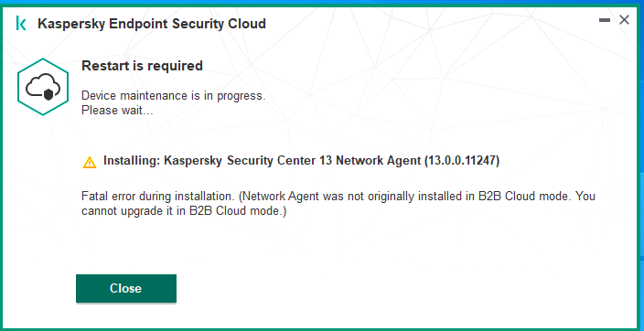Click the green Close button
This screenshot has height=331, width=644.
click(126, 288)
